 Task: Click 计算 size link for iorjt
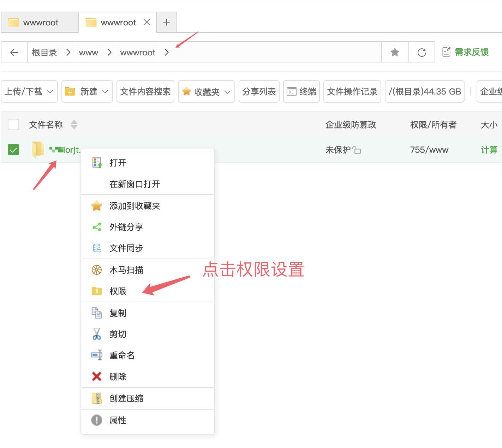[489, 150]
